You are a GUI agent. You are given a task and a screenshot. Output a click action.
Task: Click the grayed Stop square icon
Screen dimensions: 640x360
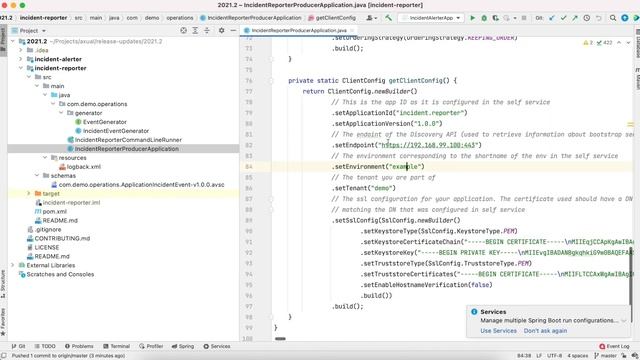tap(524, 18)
